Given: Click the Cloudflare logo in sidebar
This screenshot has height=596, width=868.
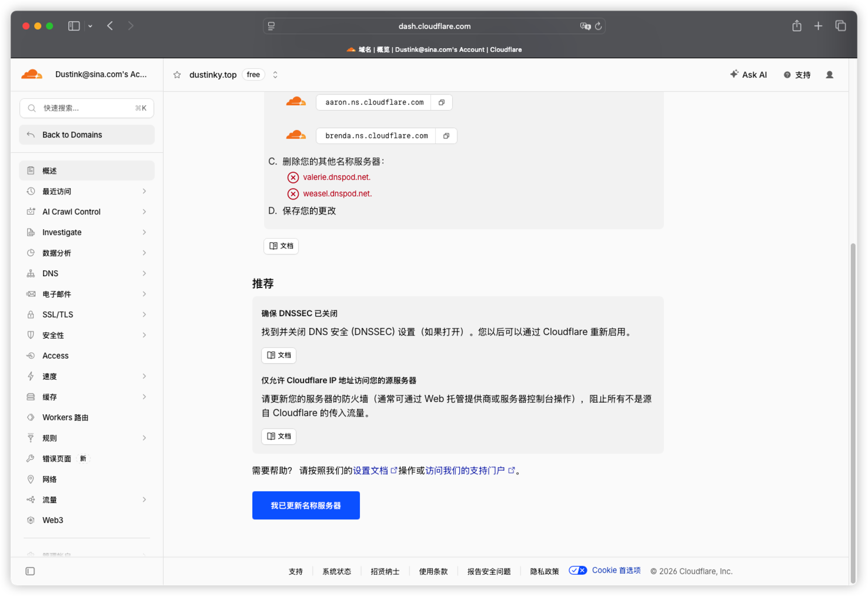Looking at the screenshot, I should tap(32, 74).
